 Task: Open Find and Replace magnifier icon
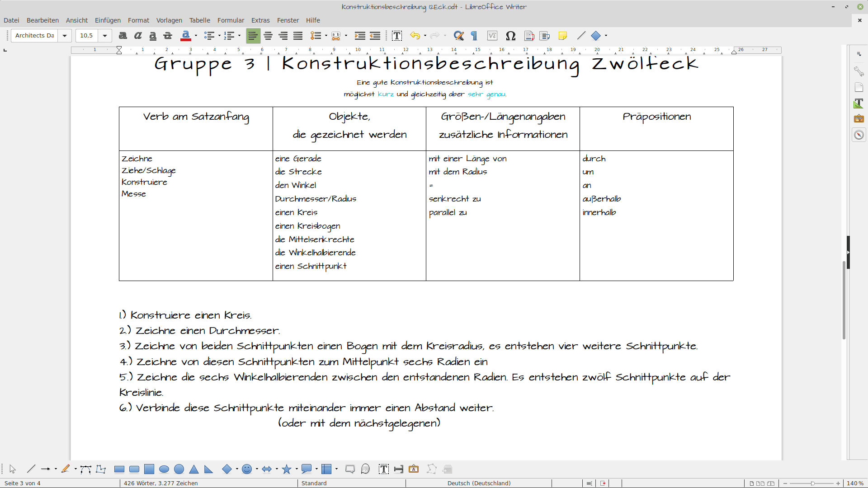point(458,36)
